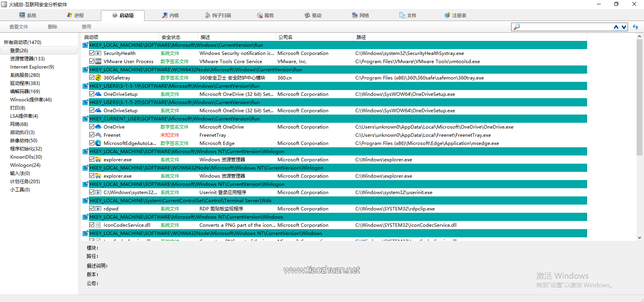Select 编解码器(169) category
The image size is (644, 302).
click(25, 91)
